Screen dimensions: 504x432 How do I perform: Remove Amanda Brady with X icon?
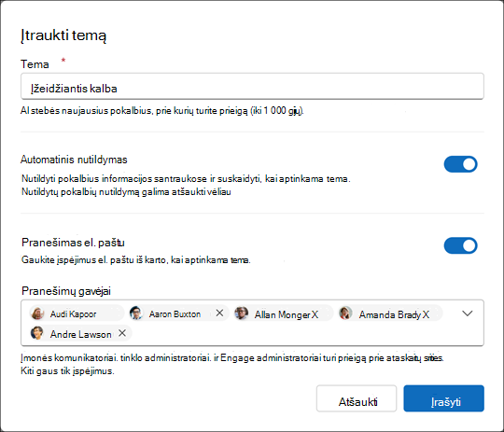pyautogui.click(x=426, y=314)
